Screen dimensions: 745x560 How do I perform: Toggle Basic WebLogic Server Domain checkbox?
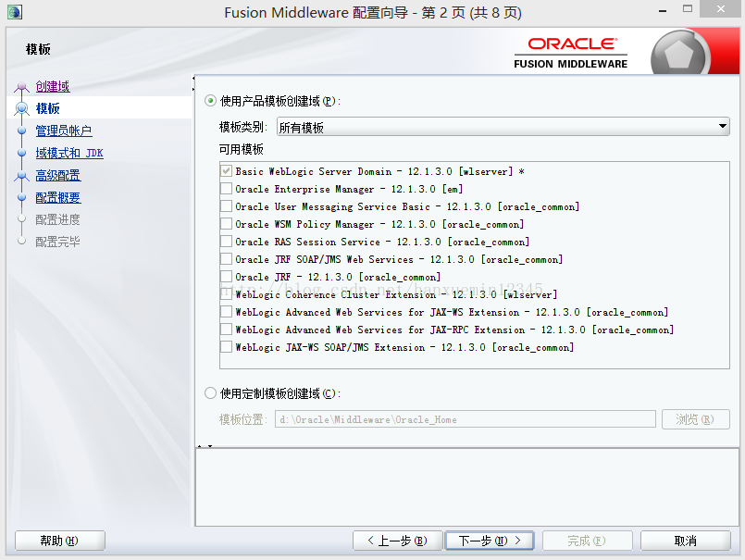226,171
